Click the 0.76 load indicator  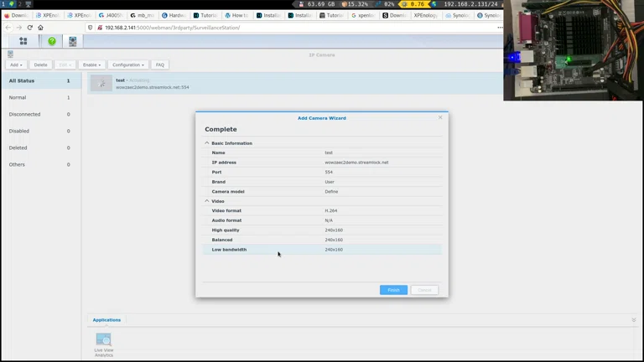[414, 4]
